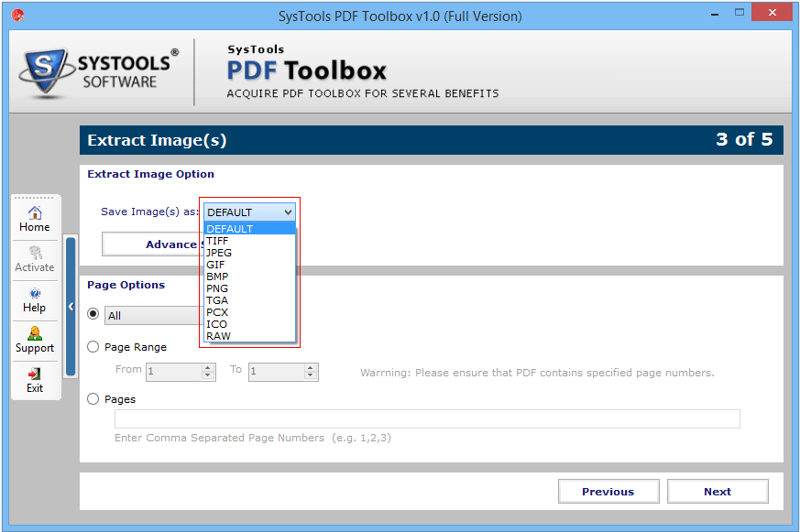Viewport: 800px width, 532px height.
Task: Open Support from the sidebar
Action: (x=35, y=341)
